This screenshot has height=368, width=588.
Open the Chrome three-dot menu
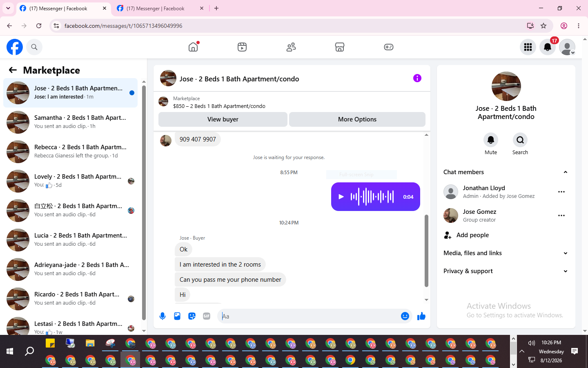(x=579, y=26)
